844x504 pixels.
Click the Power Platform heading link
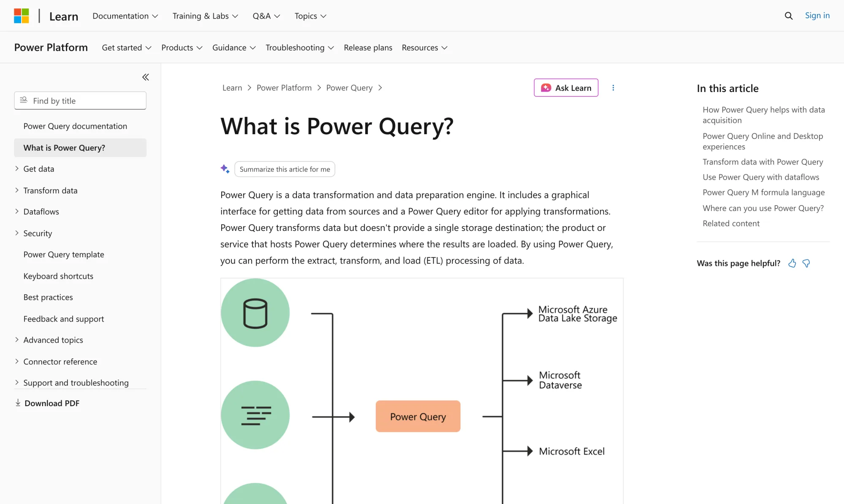[x=51, y=47]
